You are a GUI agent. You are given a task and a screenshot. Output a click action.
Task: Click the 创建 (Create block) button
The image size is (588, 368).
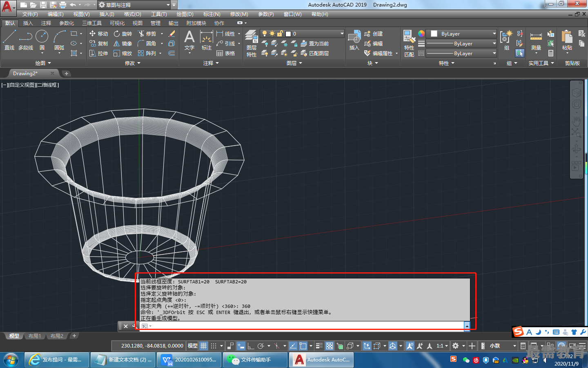click(x=373, y=34)
